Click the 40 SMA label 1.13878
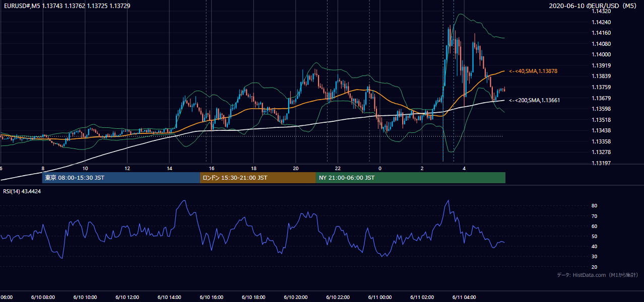The height and width of the screenshot is (302, 644). point(533,71)
